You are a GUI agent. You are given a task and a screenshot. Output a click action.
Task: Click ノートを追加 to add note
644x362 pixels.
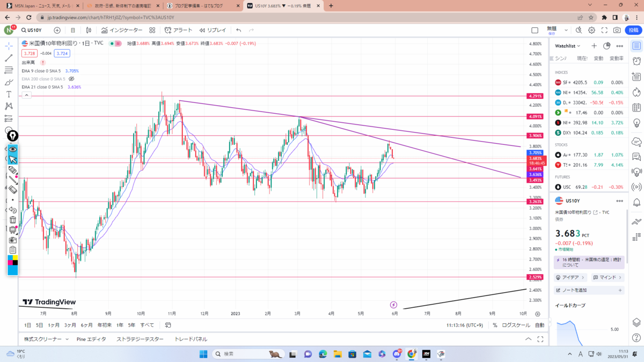(x=589, y=290)
